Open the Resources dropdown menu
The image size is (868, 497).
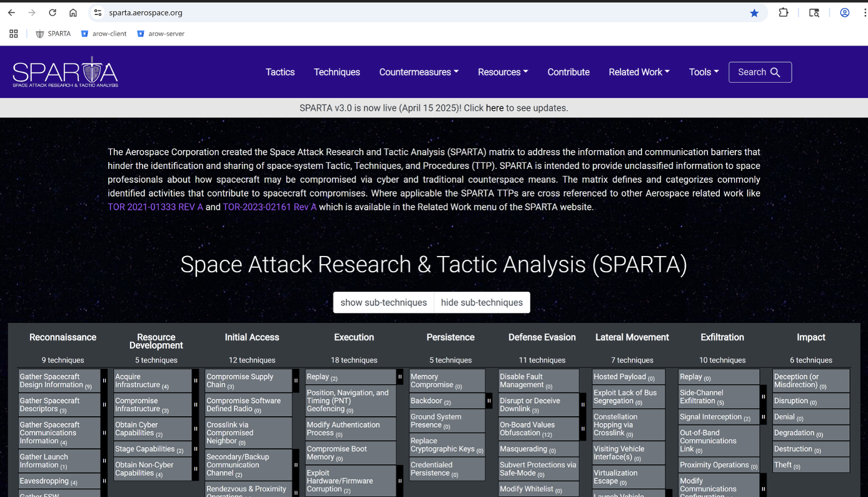503,72
